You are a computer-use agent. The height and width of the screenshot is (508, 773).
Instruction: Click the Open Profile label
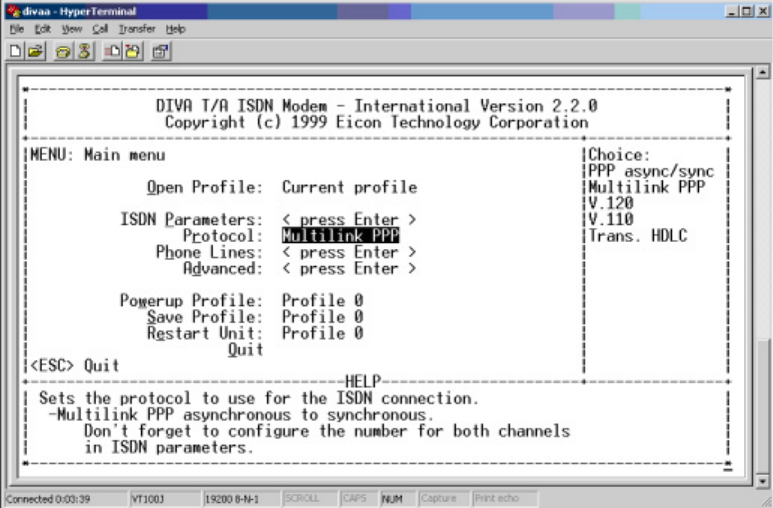pyautogui.click(x=205, y=187)
